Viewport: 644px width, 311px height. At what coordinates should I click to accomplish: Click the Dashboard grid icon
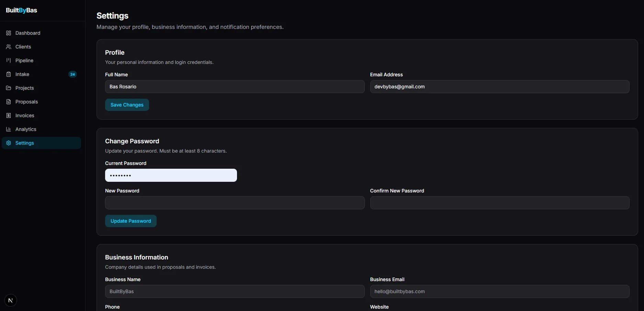(9, 33)
